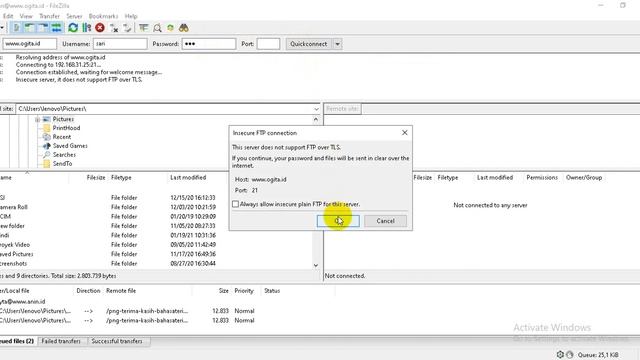
Task: Open the Server menu
Action: tap(74, 16)
